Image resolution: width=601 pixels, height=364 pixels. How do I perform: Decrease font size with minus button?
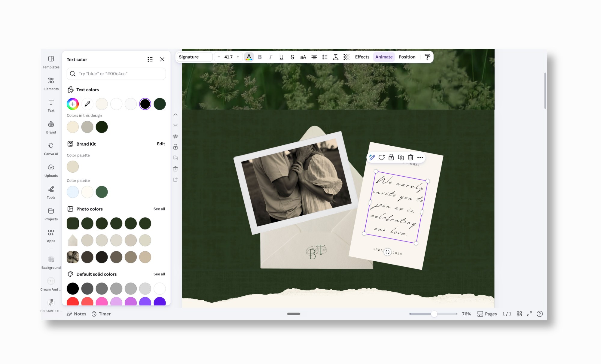219,57
